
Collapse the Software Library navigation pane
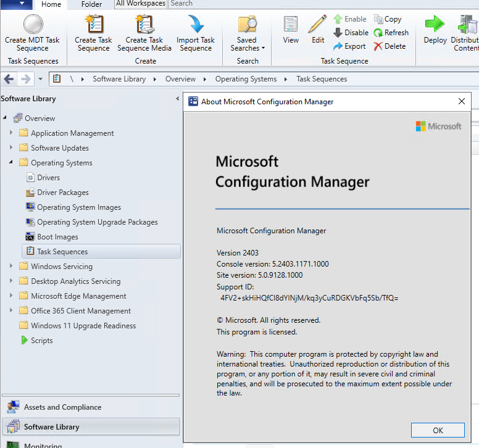click(x=178, y=99)
